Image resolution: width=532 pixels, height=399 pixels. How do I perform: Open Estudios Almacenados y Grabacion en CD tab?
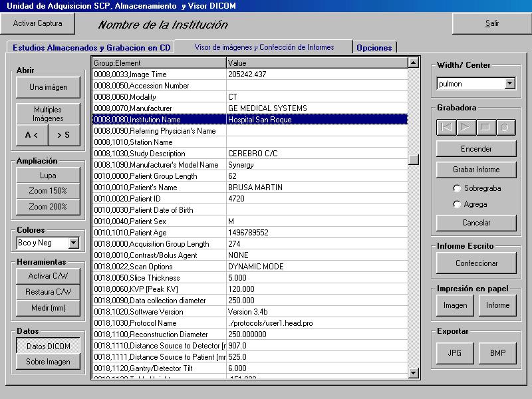click(92, 48)
